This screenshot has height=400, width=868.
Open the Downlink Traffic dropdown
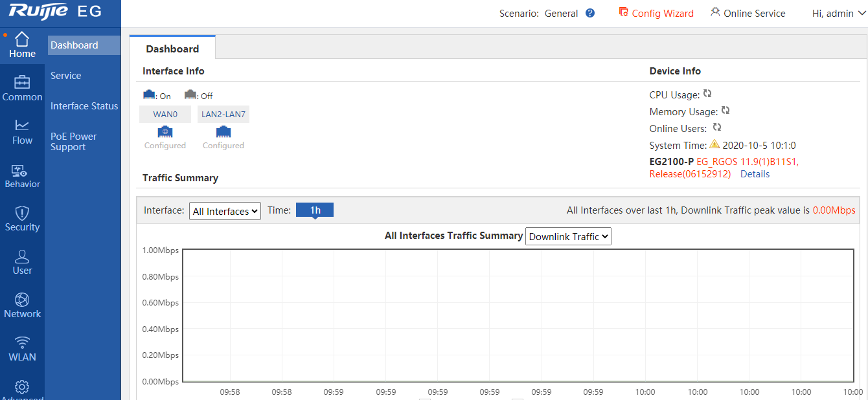(x=568, y=237)
